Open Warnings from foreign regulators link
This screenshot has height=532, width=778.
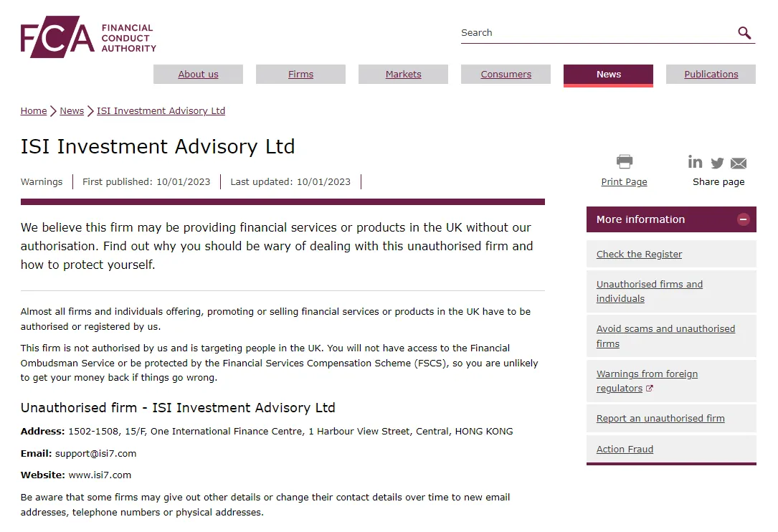[647, 381]
